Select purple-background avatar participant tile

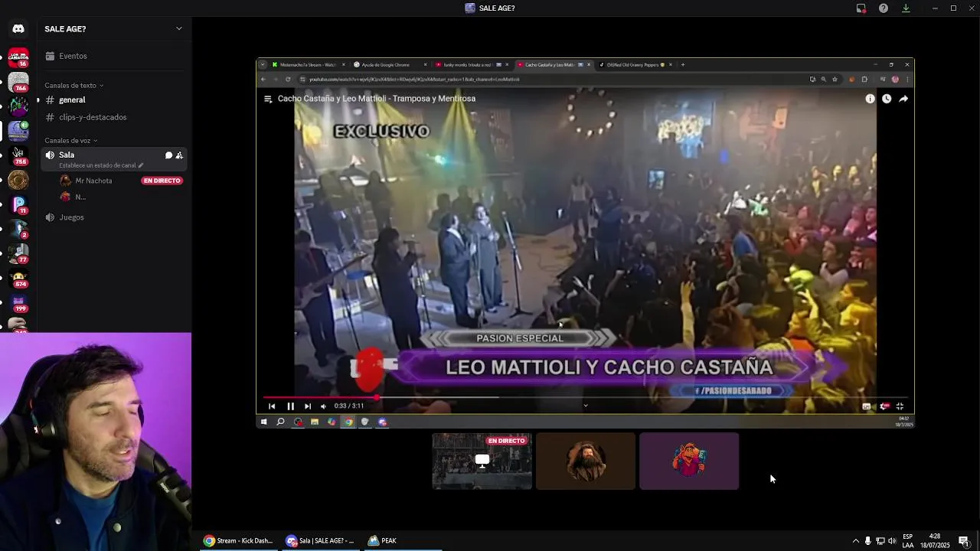689,461
